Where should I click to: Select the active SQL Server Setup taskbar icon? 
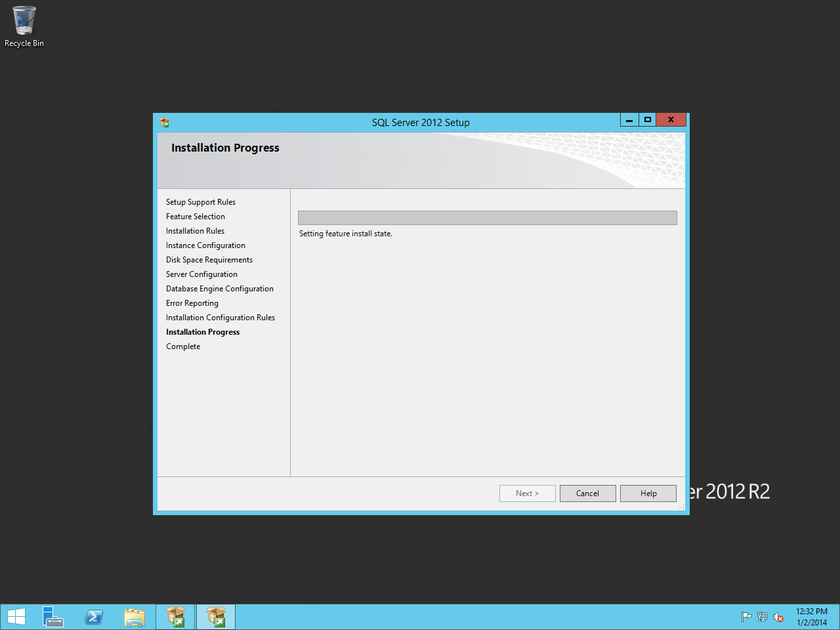click(x=216, y=617)
